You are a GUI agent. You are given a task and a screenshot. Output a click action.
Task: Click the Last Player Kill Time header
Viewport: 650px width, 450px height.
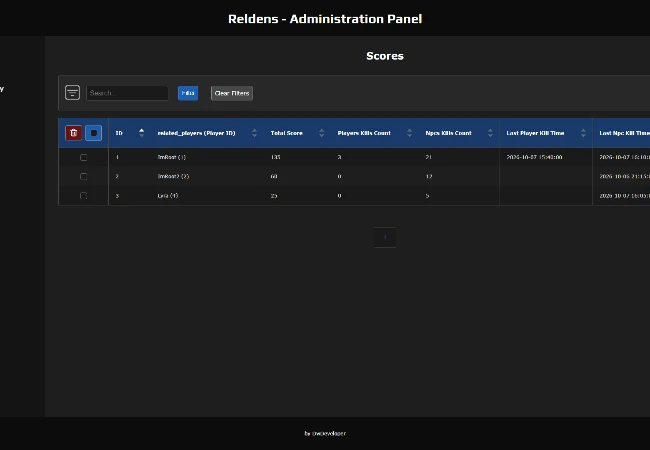[x=535, y=133]
